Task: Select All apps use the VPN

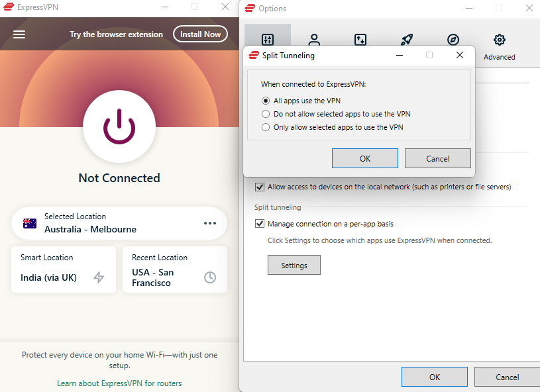Action: tap(266, 101)
